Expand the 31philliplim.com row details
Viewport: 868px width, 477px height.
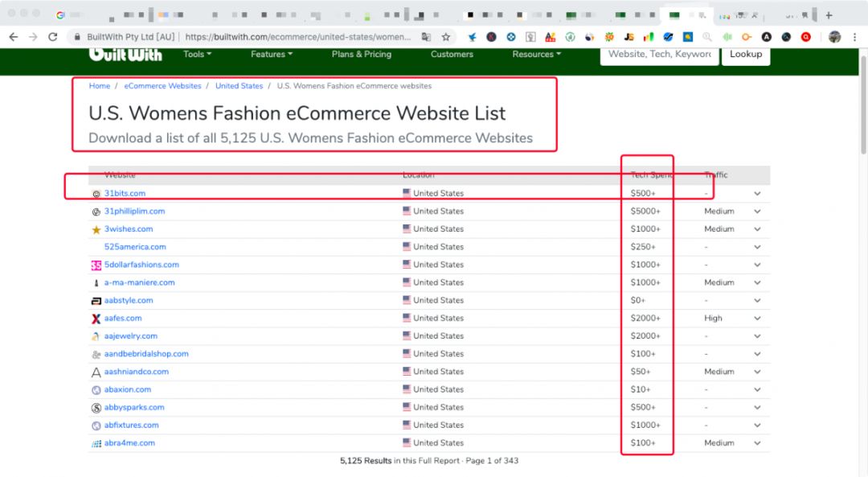click(757, 211)
